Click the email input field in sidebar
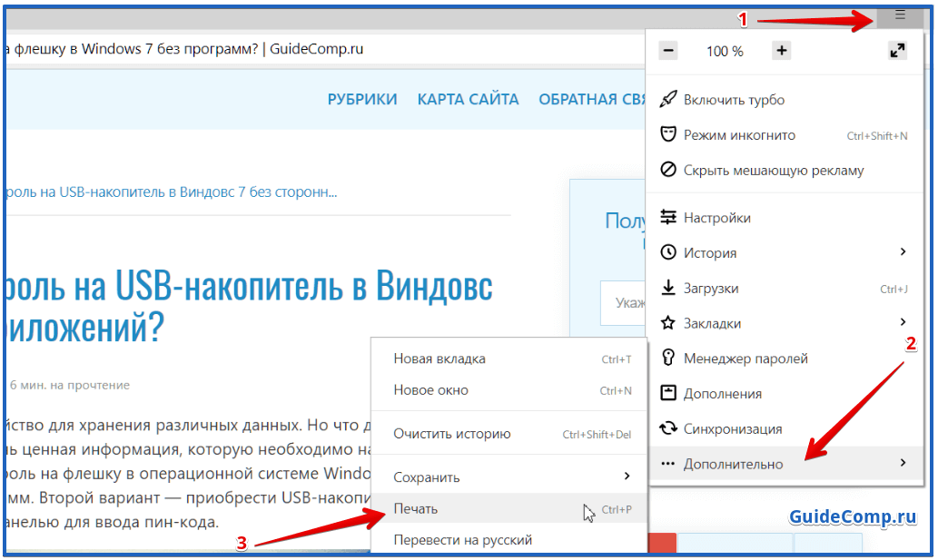 click(x=623, y=303)
